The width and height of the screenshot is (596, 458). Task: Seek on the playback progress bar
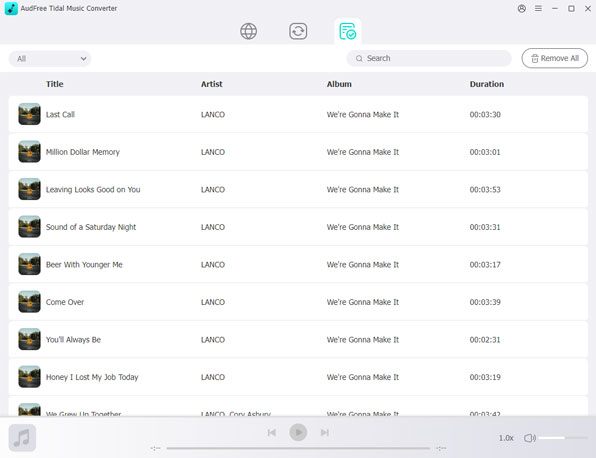pos(298,448)
